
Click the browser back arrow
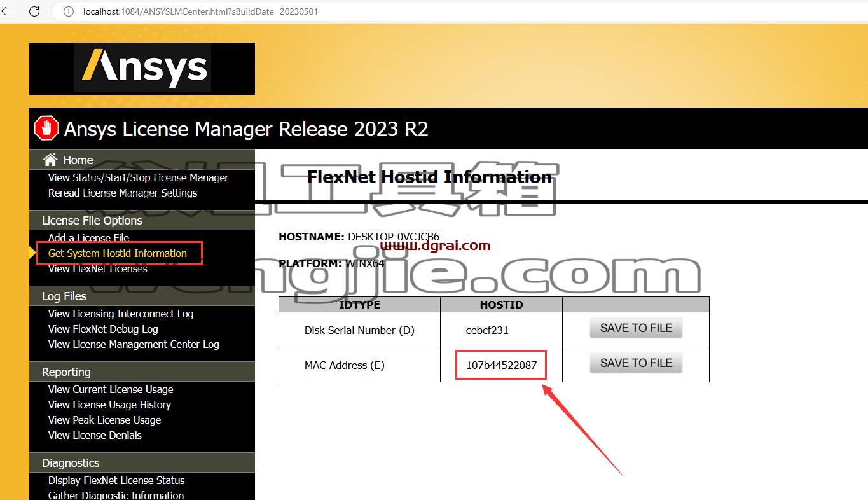click(6, 11)
